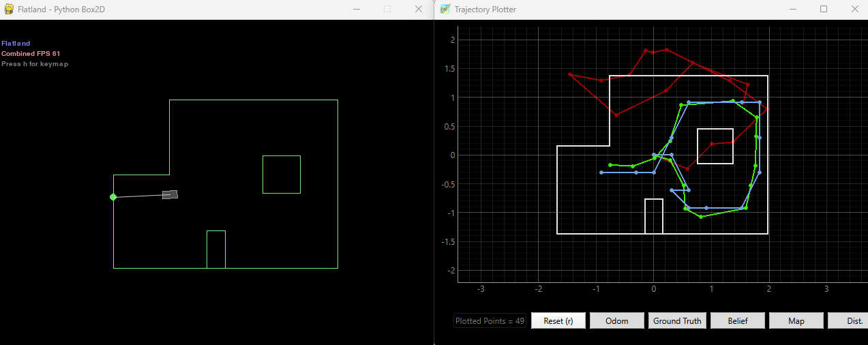Toggle the Belief trajectory button
Viewport: 868px width, 345px height.
[x=737, y=320]
